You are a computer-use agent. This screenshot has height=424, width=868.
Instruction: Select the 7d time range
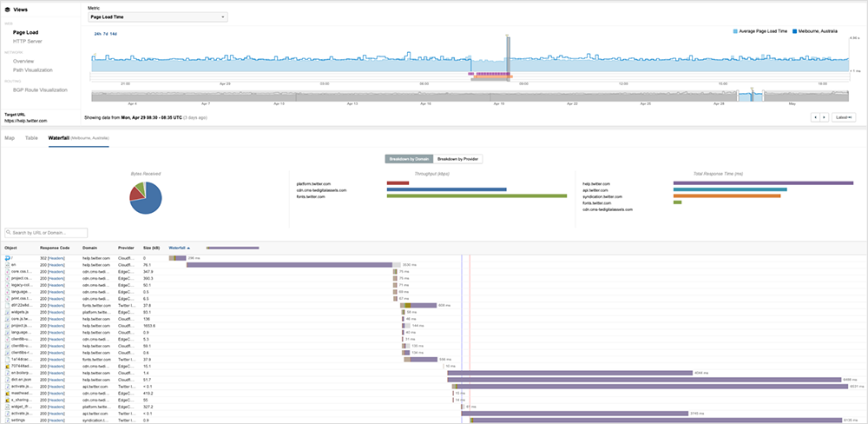click(x=104, y=34)
